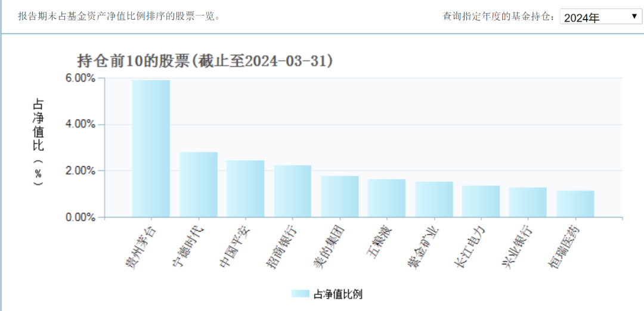Click the 长江电力 bar
Image resolution: width=644 pixels, height=311 pixels.
481,201
